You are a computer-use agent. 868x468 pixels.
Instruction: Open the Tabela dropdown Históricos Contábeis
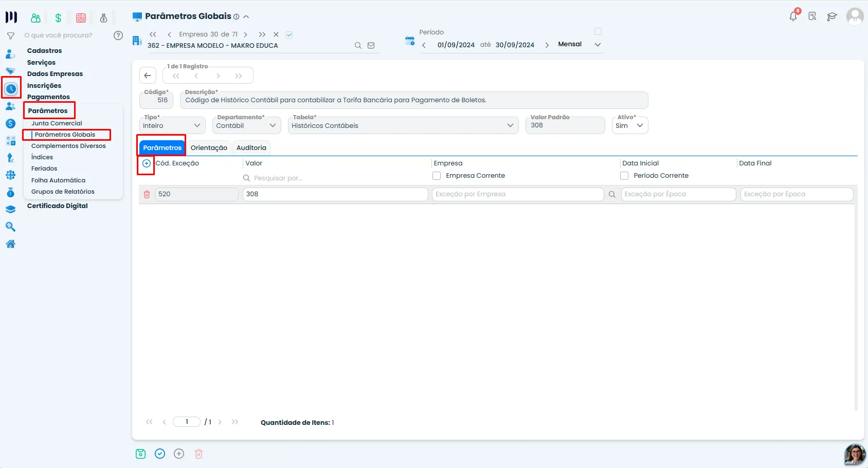coord(403,125)
